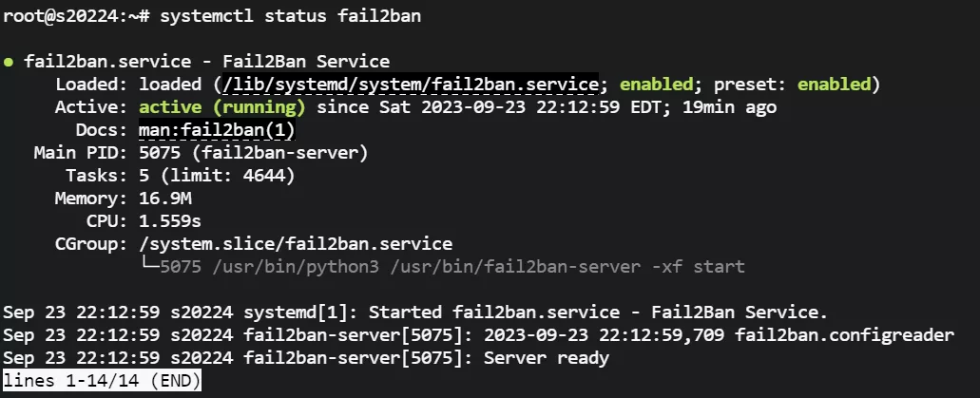Click the fail2ban.configreader log entry

tap(844, 335)
